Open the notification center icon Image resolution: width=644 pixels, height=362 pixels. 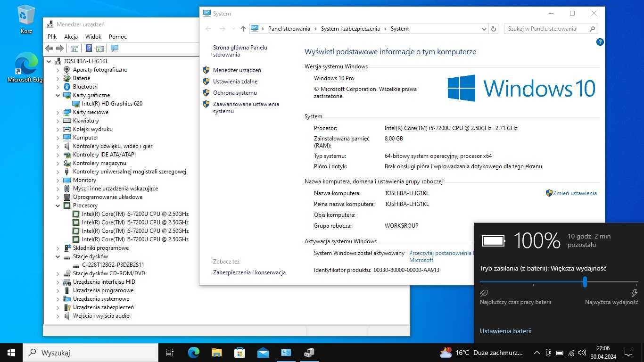point(628,353)
